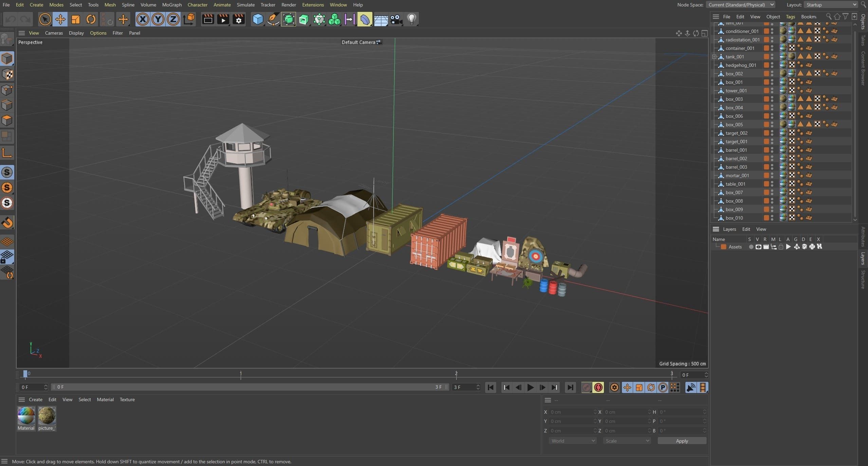The image size is (868, 466).
Task: Add a Light object
Action: point(411,19)
